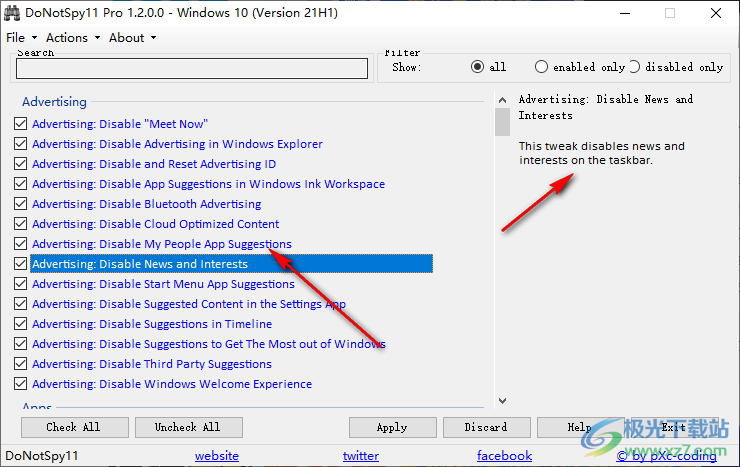740x467 pixels.
Task: Click the Apply button
Action: (392, 427)
